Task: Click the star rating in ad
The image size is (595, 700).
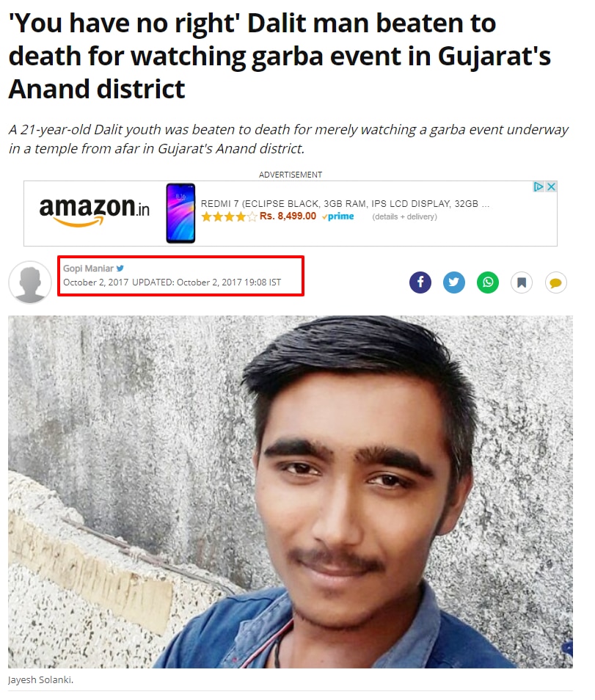Action: coord(229,216)
